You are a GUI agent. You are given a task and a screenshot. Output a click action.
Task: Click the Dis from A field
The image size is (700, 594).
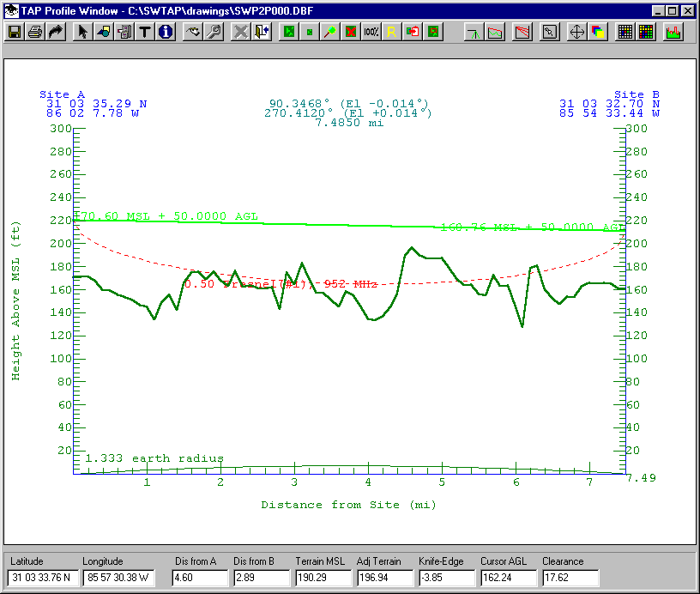pyautogui.click(x=200, y=578)
